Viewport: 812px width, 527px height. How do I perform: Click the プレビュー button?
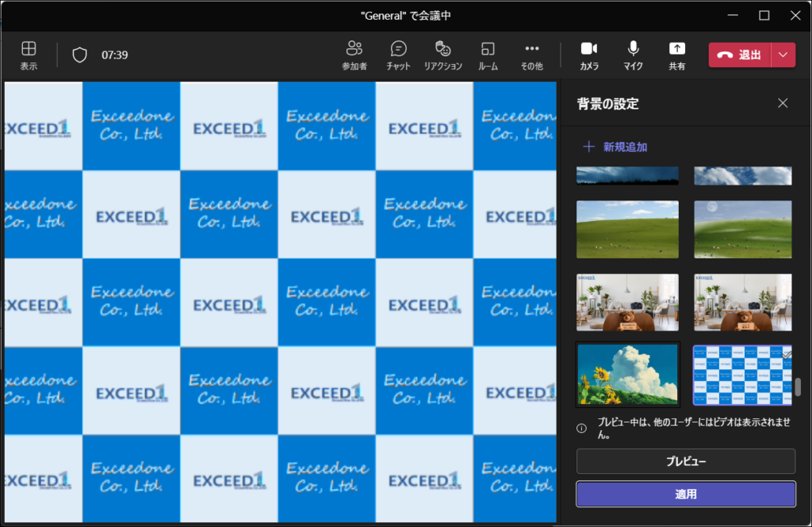686,461
